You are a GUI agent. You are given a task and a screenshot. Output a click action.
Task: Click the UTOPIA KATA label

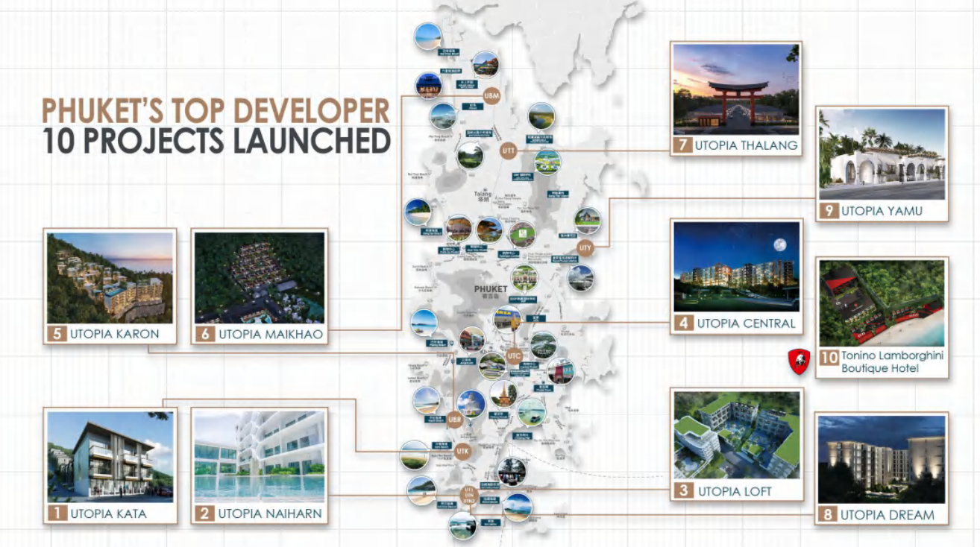[108, 513]
